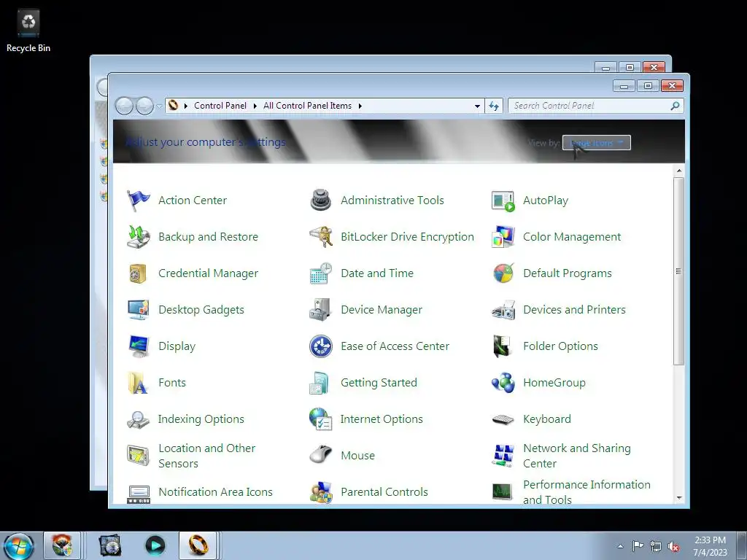Screen dimensions: 747x560
Task: Open the Display monitor icon
Action: (138, 346)
